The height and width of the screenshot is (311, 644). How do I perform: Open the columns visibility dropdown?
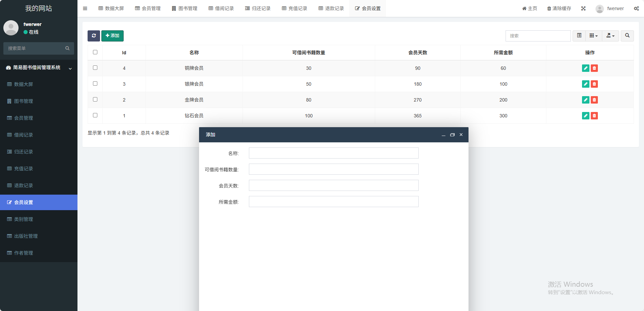(593, 36)
